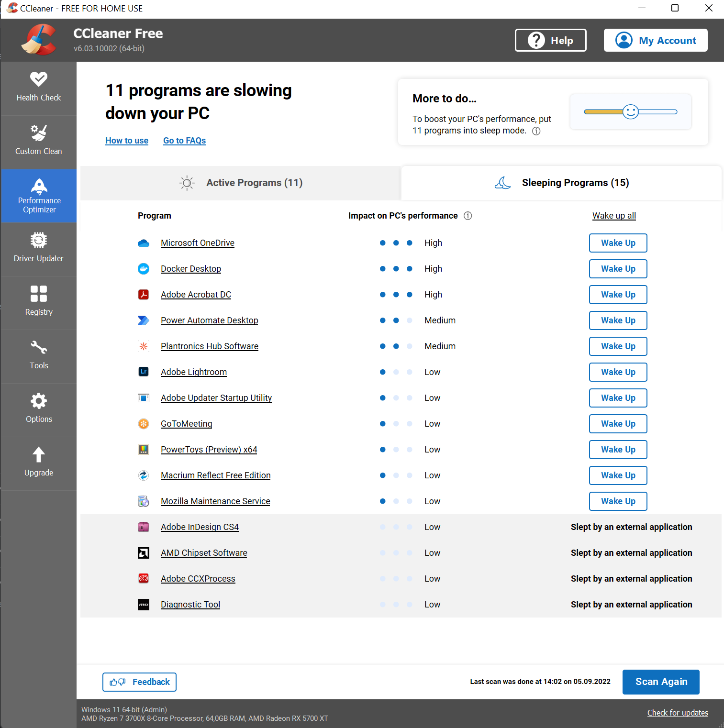This screenshot has width=724, height=728.
Task: Open the Docker Desktop program link
Action: point(191,269)
